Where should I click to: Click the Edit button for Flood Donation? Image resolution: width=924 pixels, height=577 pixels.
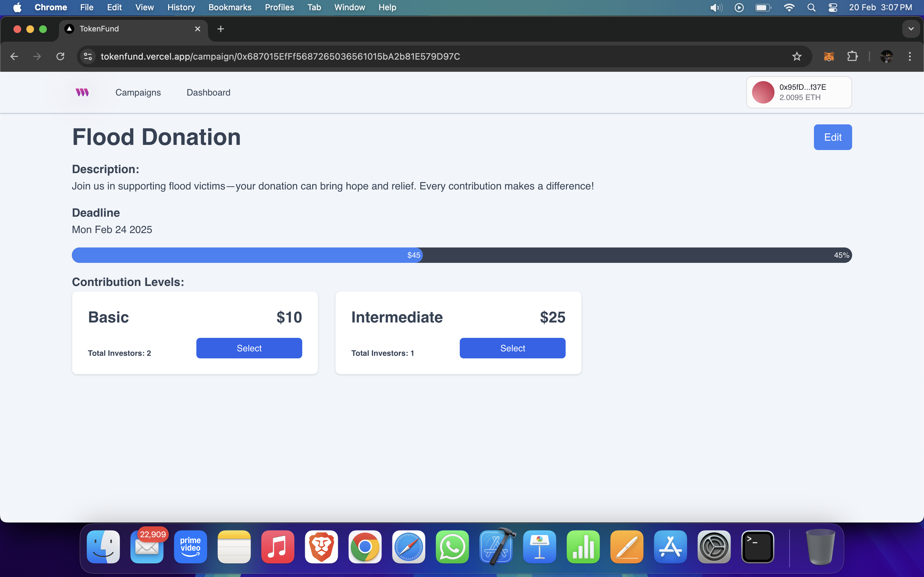833,137
